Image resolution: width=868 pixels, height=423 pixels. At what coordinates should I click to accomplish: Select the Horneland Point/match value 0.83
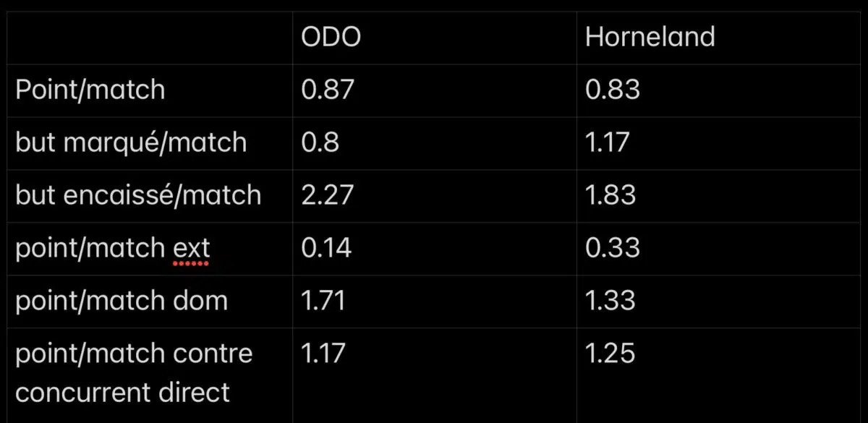tap(612, 90)
